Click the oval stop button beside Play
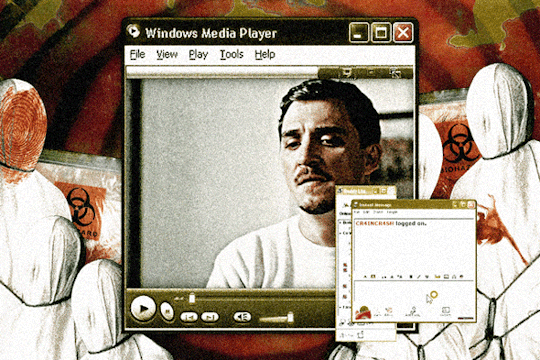Viewport: 540px width, 360px height. click(167, 311)
